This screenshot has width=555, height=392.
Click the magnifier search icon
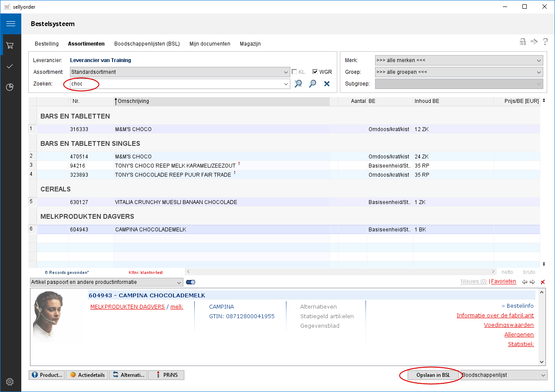click(312, 84)
